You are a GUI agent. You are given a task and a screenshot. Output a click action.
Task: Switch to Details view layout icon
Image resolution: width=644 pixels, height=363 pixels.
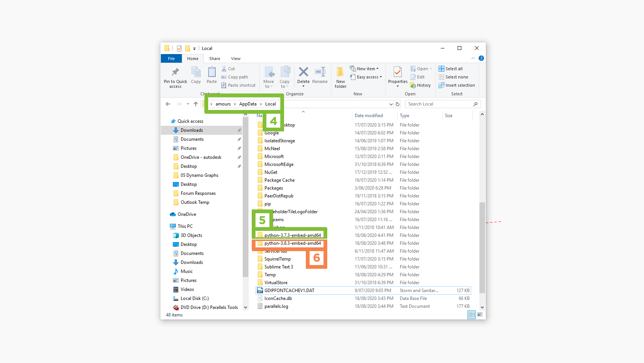(x=472, y=315)
